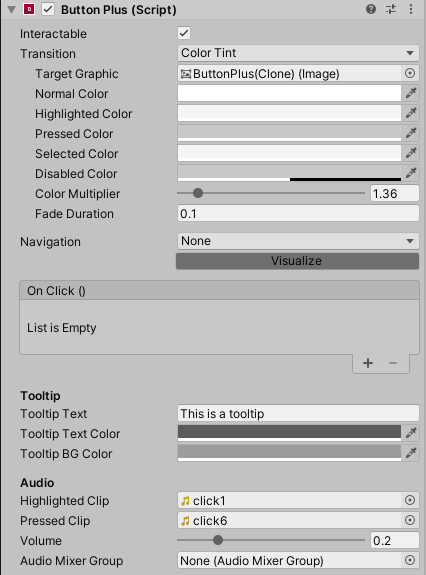Viewport: 426px width, 575px height.
Task: Open the component help reference icon
Action: coord(371,9)
